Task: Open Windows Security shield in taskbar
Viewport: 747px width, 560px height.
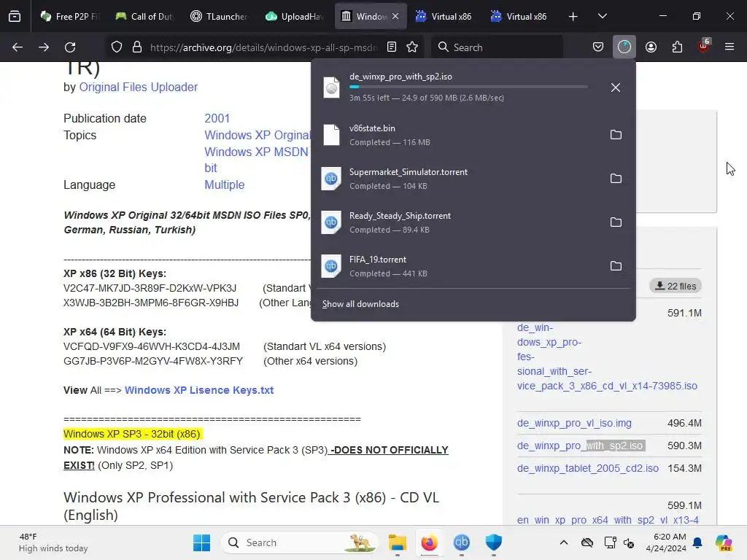Action: click(x=494, y=542)
